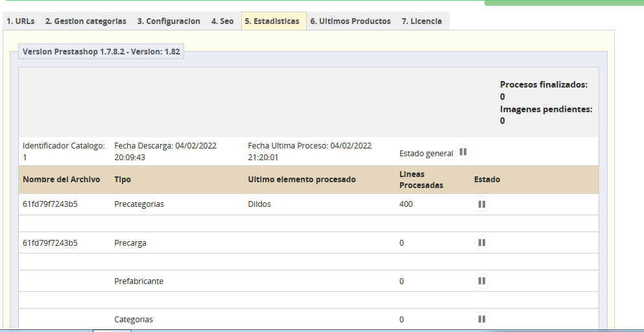Open the 6. Ultimos Productos tab
The height and width of the screenshot is (332, 644).
pos(350,21)
